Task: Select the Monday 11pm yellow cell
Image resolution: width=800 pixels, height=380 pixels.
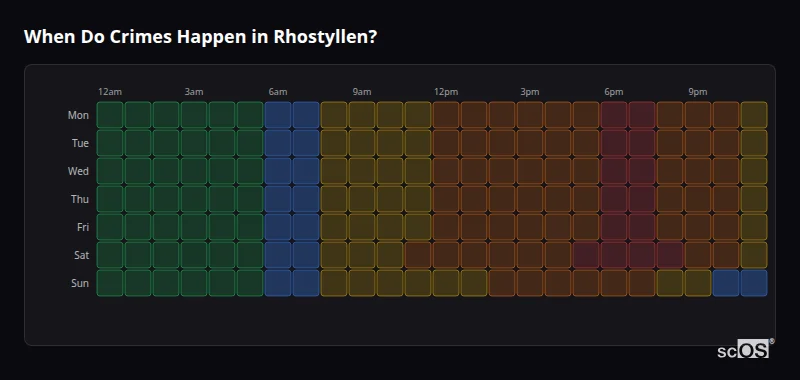Action: point(754,115)
